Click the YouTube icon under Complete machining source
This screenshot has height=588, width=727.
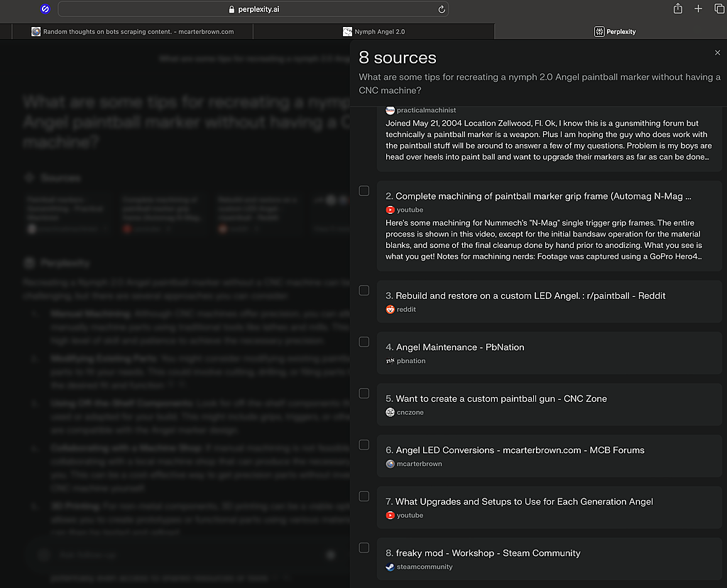390,210
